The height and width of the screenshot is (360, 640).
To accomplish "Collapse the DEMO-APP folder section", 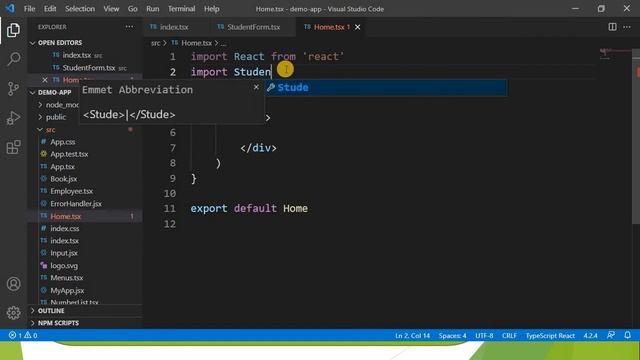I will tap(55, 92).
